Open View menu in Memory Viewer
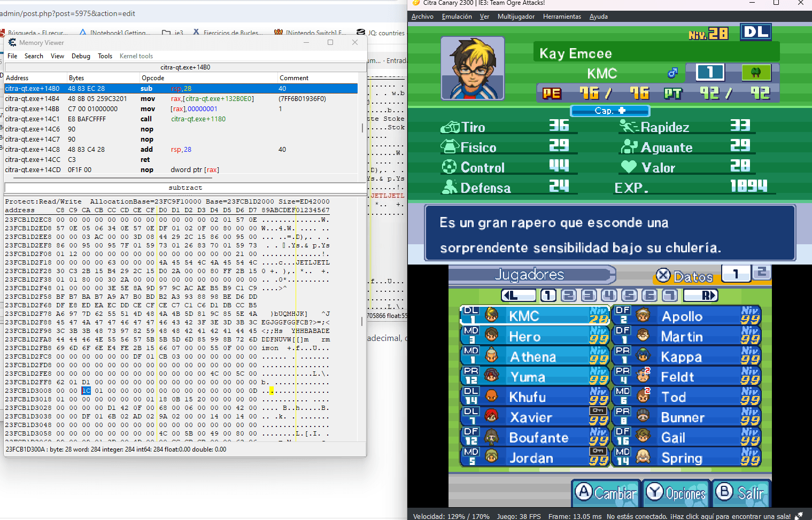812x520 pixels. (x=57, y=56)
